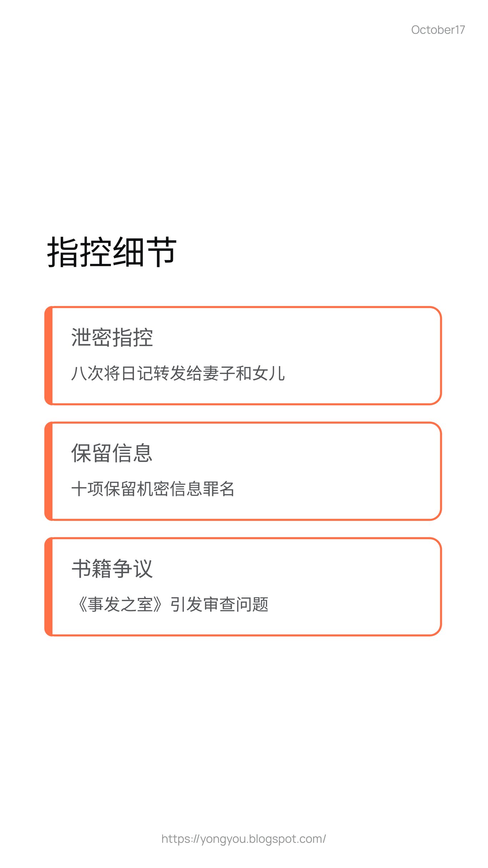Screen dimensions: 488x868
Task: Click orange accent bar on 书籍争议 card
Action: 49,586
